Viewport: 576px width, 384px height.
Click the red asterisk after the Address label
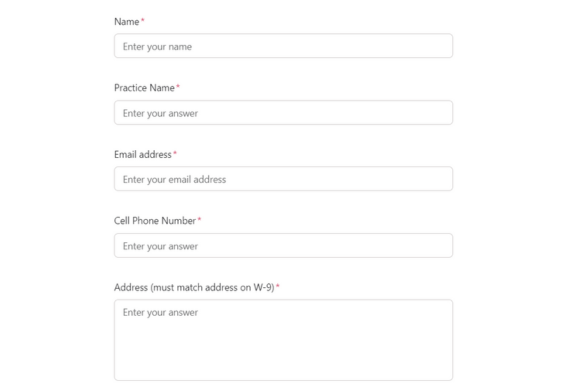pyautogui.click(x=278, y=286)
